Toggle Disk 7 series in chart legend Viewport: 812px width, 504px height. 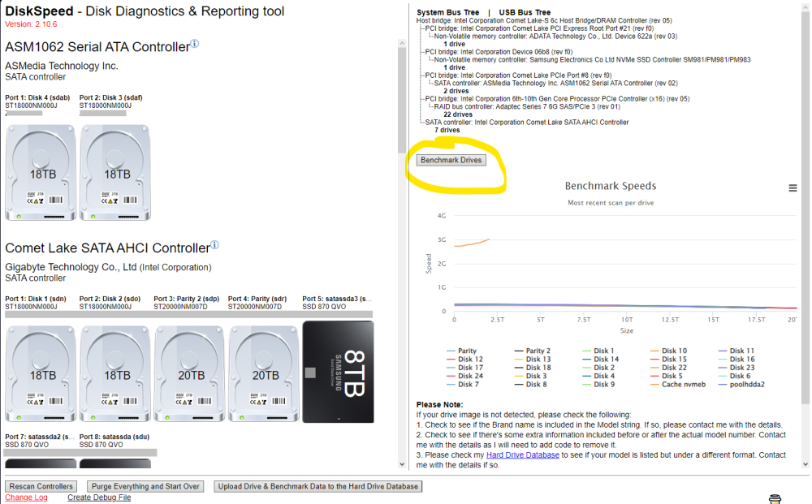pyautogui.click(x=463, y=385)
